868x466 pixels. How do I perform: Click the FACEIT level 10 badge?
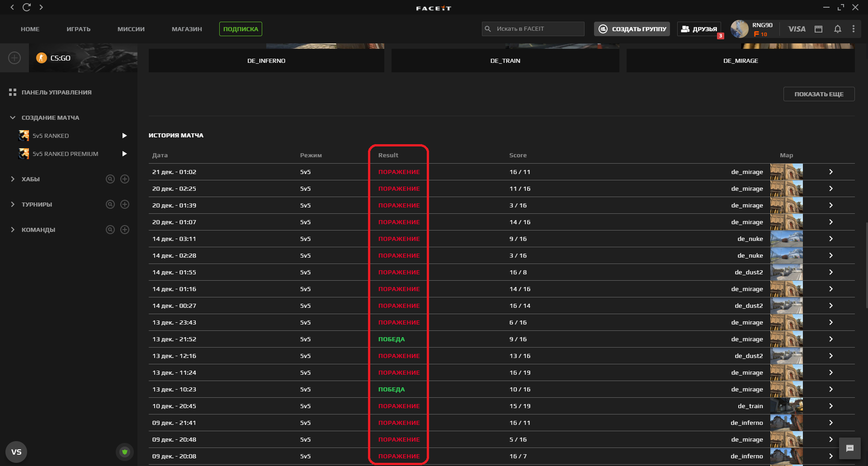tap(760, 34)
